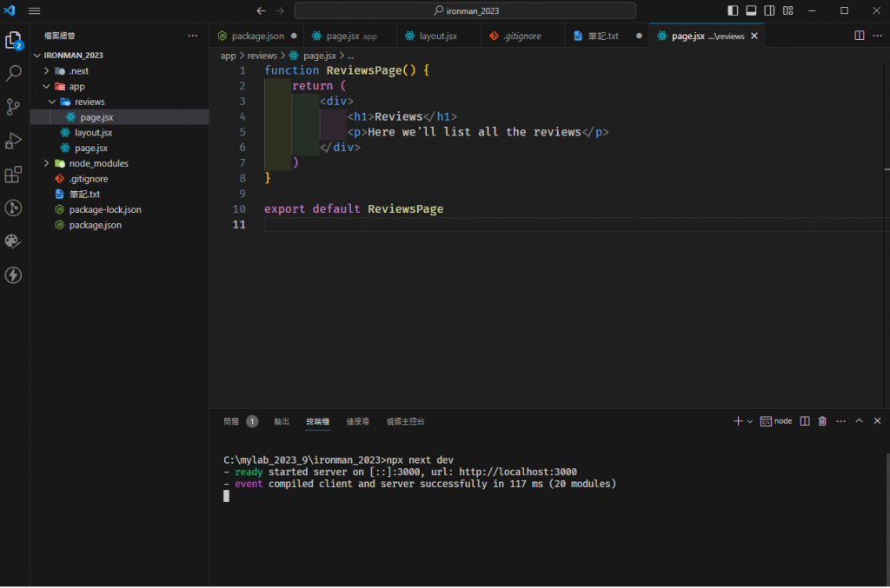Kill terminal with trash icon

tap(822, 421)
